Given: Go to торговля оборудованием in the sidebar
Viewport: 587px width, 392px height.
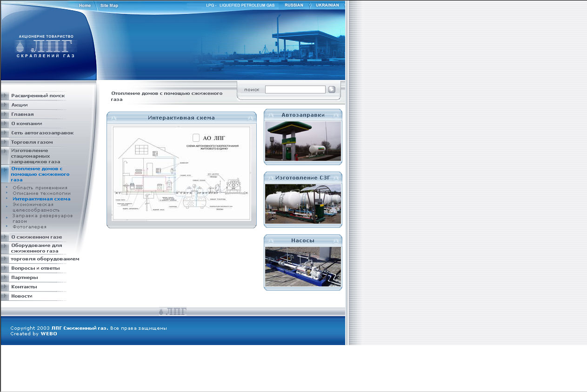Looking at the screenshot, I should coord(45,259).
